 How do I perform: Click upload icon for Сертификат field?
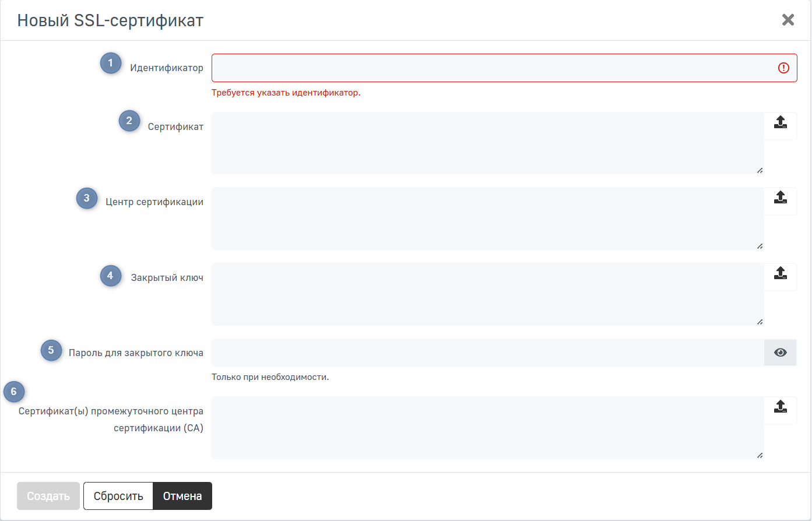point(780,122)
